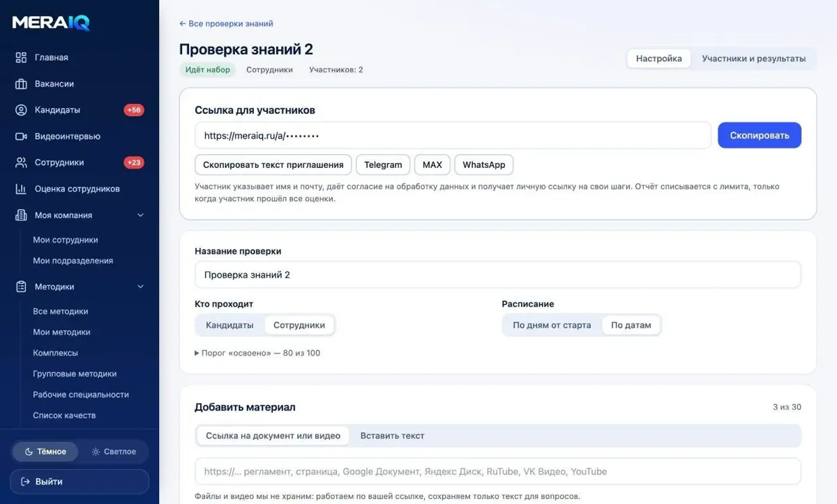Click the Вакансии briefcase icon
Viewport: 837px width, 504px height.
point(21,84)
